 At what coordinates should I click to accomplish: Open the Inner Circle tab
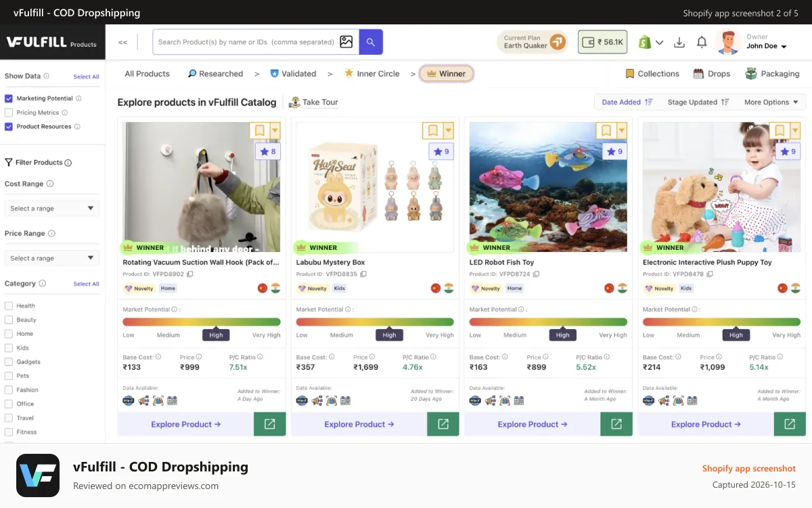tap(371, 74)
